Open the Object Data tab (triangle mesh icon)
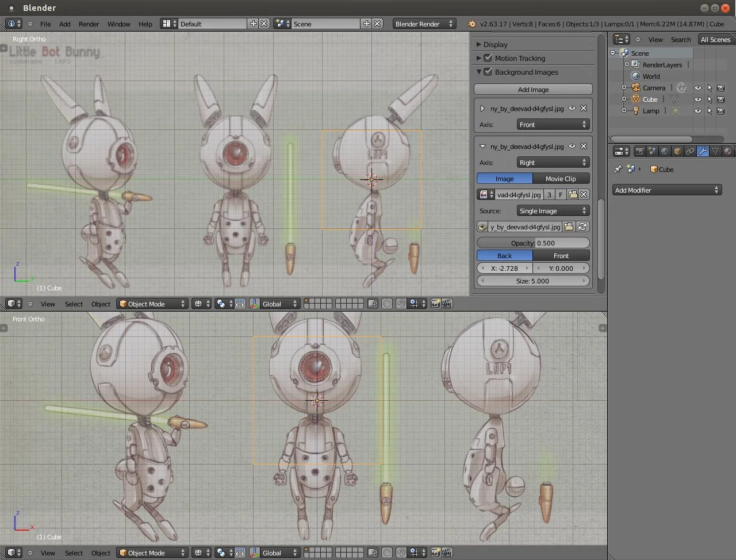The image size is (736, 560). (x=715, y=151)
